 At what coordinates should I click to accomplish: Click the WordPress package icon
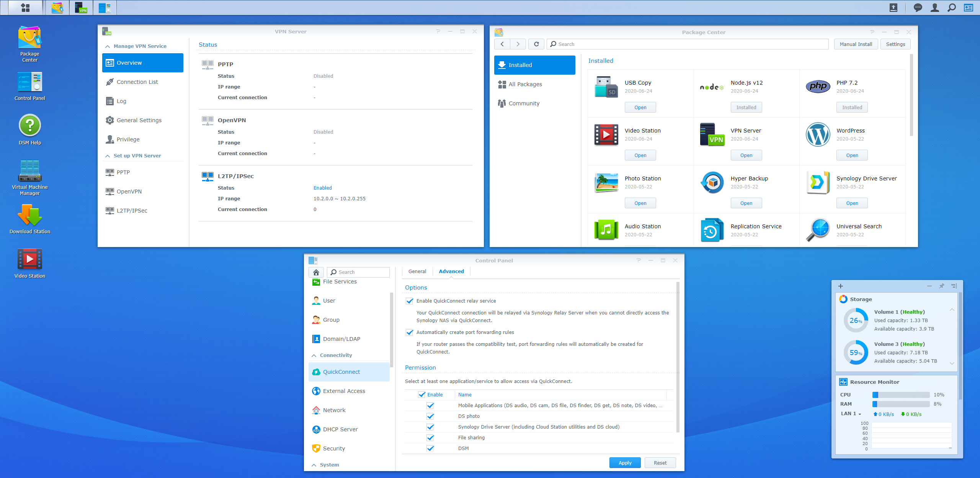coord(818,134)
